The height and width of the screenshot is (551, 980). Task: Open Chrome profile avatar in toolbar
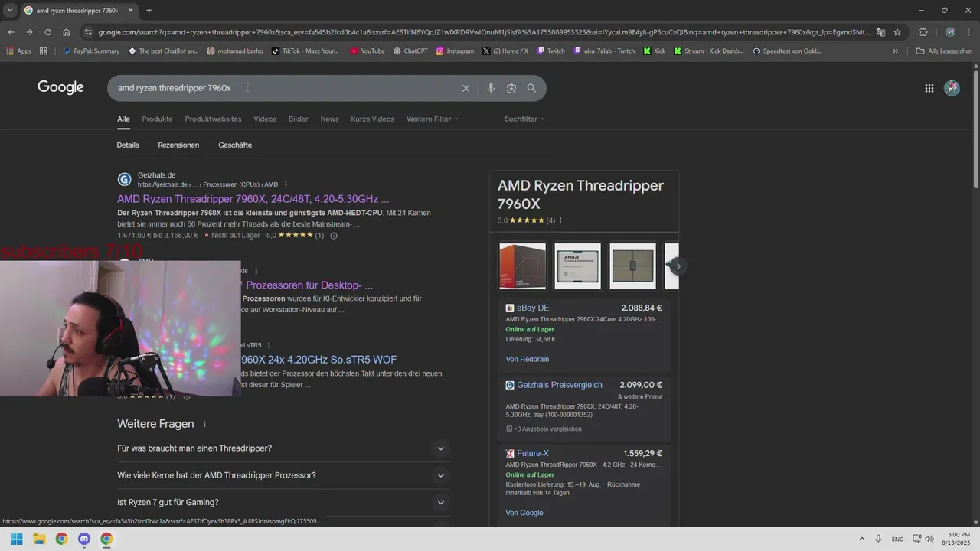[950, 32]
